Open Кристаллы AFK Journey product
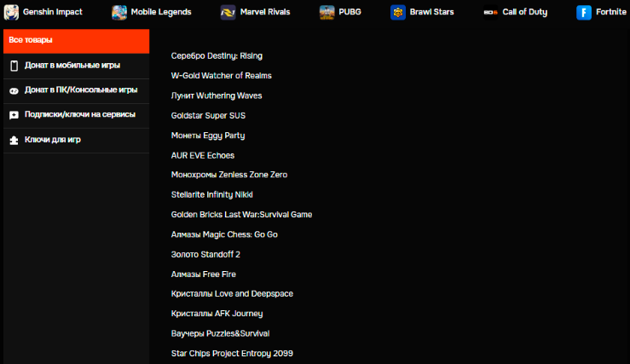The width and height of the screenshot is (630, 364). pyautogui.click(x=217, y=314)
